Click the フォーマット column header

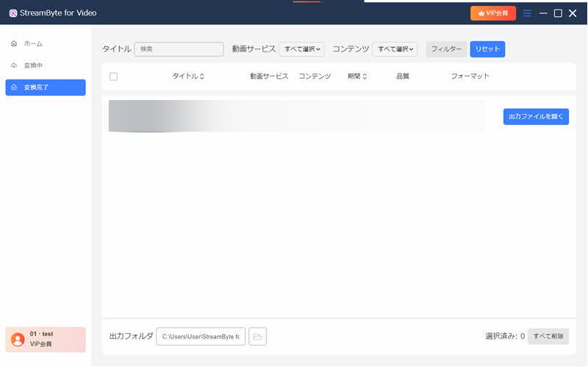[470, 76]
